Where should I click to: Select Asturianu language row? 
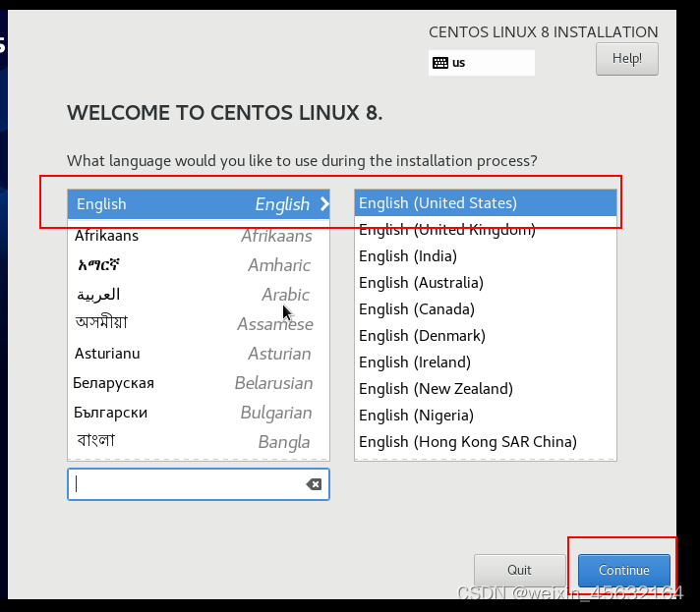click(199, 354)
